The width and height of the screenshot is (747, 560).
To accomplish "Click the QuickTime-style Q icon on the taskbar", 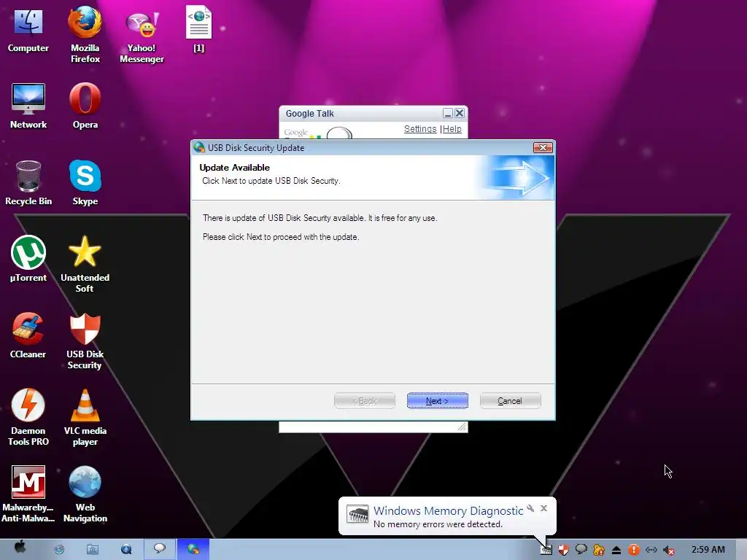I will (x=126, y=550).
